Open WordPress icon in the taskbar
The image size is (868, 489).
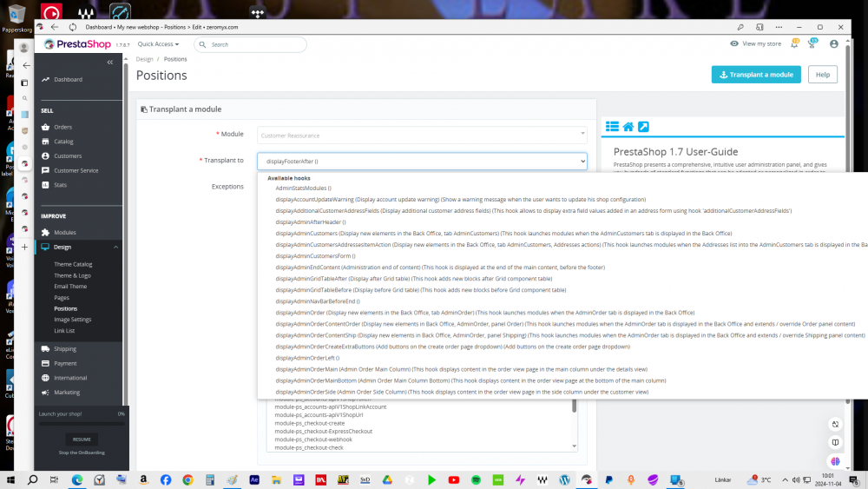pyautogui.click(x=565, y=479)
